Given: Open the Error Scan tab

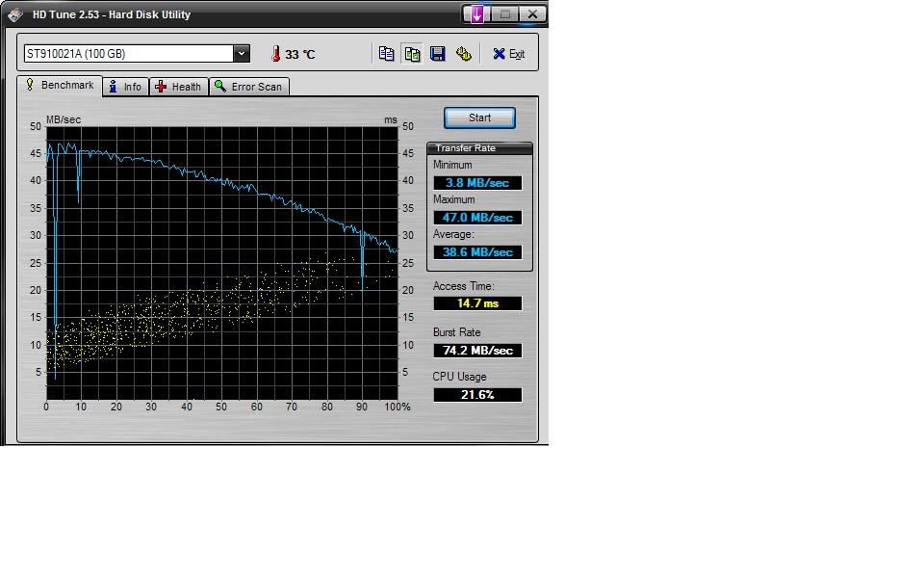Looking at the screenshot, I should (248, 87).
